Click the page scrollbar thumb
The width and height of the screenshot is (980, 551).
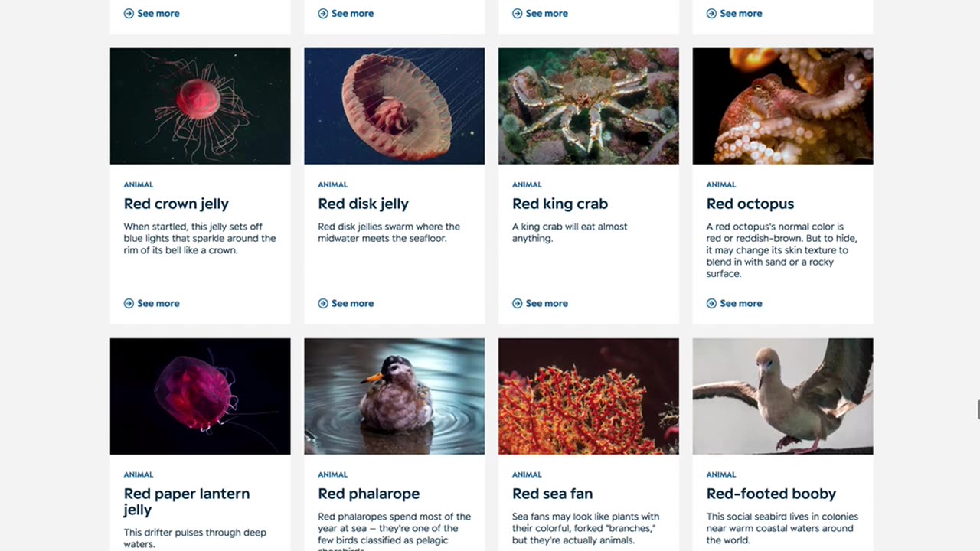978,409
